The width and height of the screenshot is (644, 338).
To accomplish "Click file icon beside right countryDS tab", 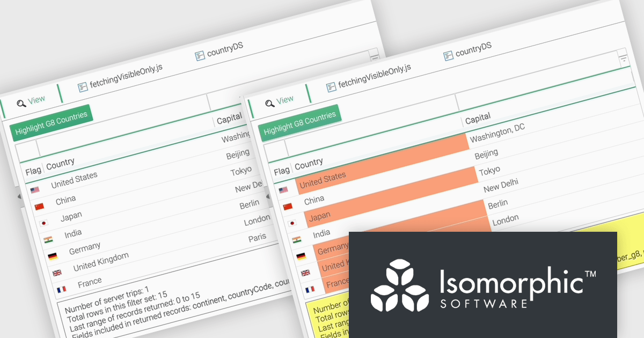I will click(x=448, y=55).
